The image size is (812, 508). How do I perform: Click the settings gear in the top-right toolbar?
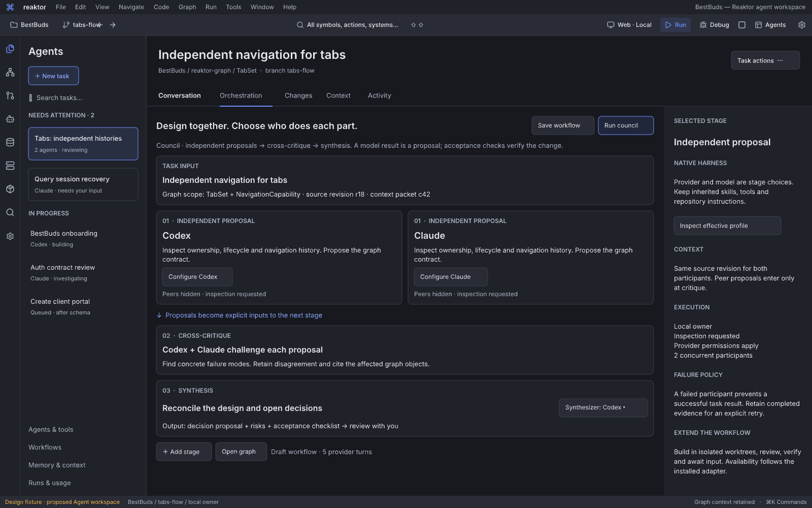(802, 25)
